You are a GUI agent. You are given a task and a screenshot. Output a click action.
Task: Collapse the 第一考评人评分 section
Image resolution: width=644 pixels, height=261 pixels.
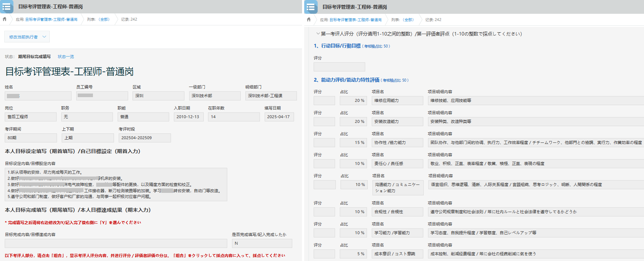318,34
